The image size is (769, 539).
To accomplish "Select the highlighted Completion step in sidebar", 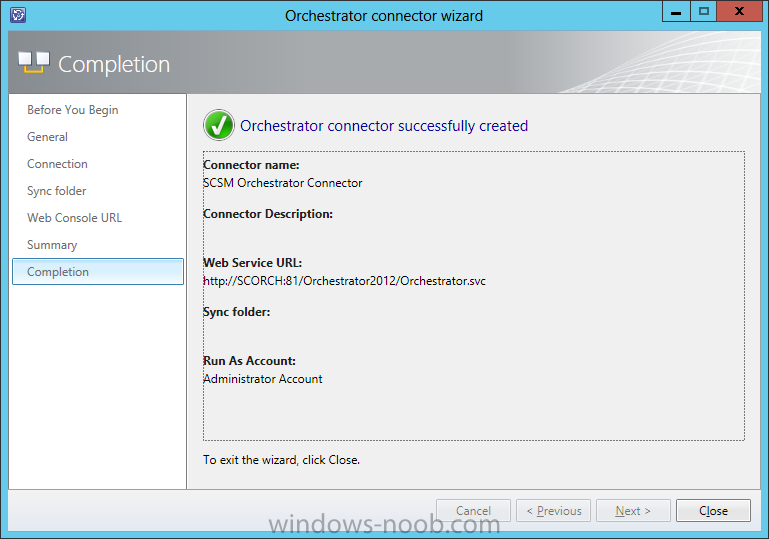I will pos(98,272).
